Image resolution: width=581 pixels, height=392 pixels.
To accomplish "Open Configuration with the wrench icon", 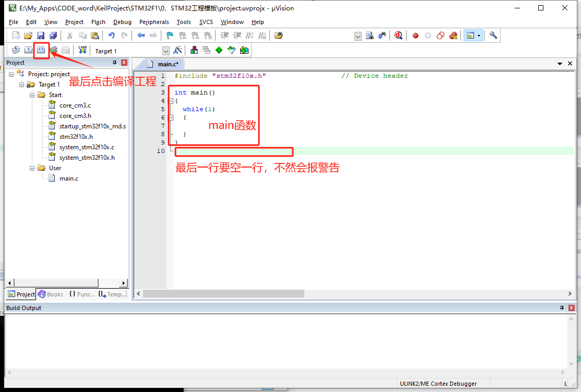I will [x=493, y=35].
